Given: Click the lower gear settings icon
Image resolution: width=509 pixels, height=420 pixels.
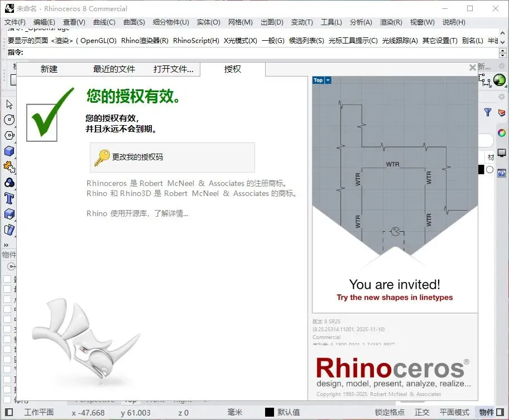Looking at the screenshot, I should [502, 97].
